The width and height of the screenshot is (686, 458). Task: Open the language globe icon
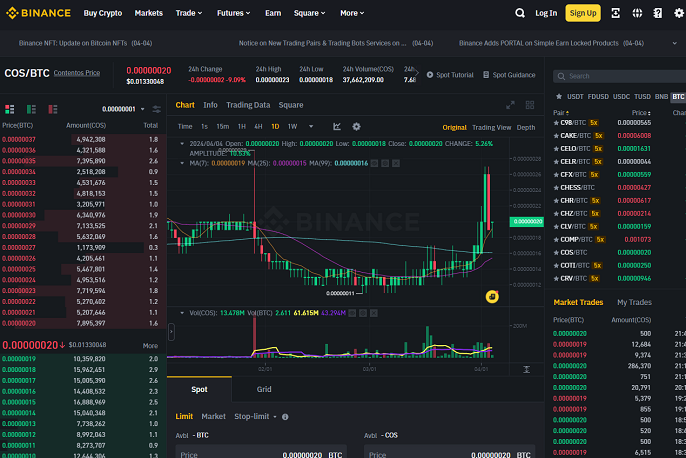click(637, 13)
